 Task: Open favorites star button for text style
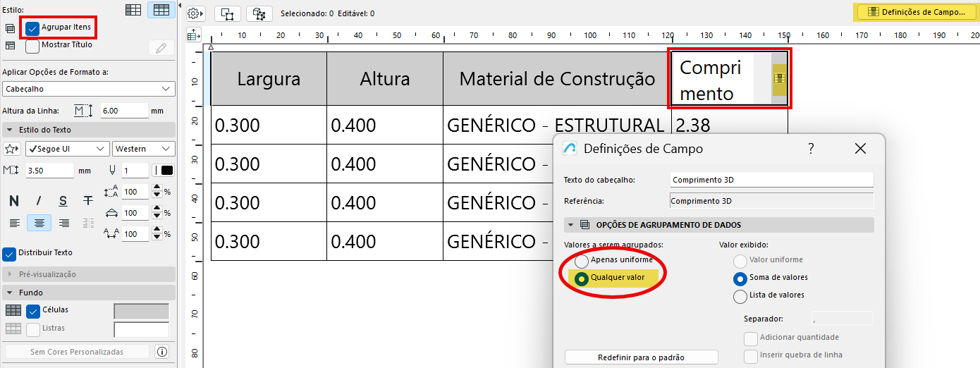click(12, 149)
